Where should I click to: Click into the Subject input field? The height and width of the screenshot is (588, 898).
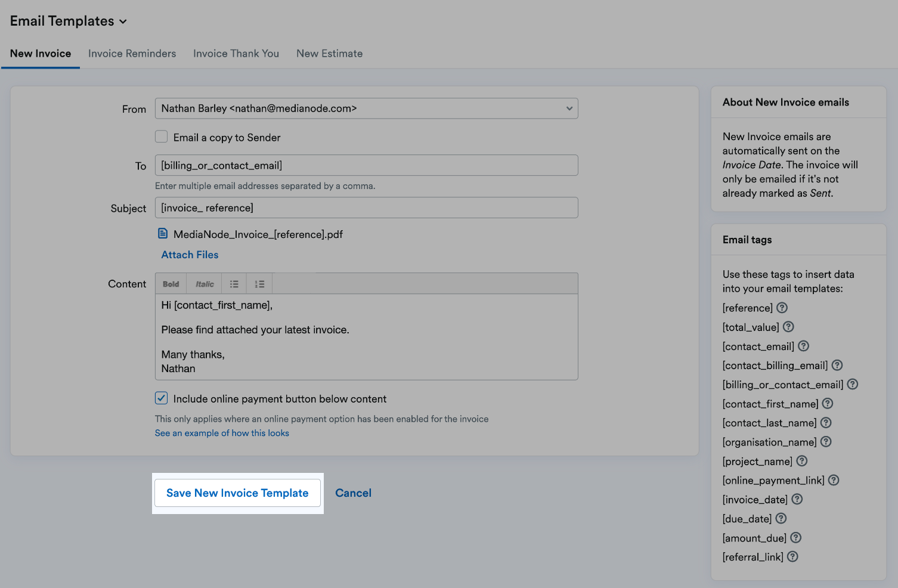366,208
